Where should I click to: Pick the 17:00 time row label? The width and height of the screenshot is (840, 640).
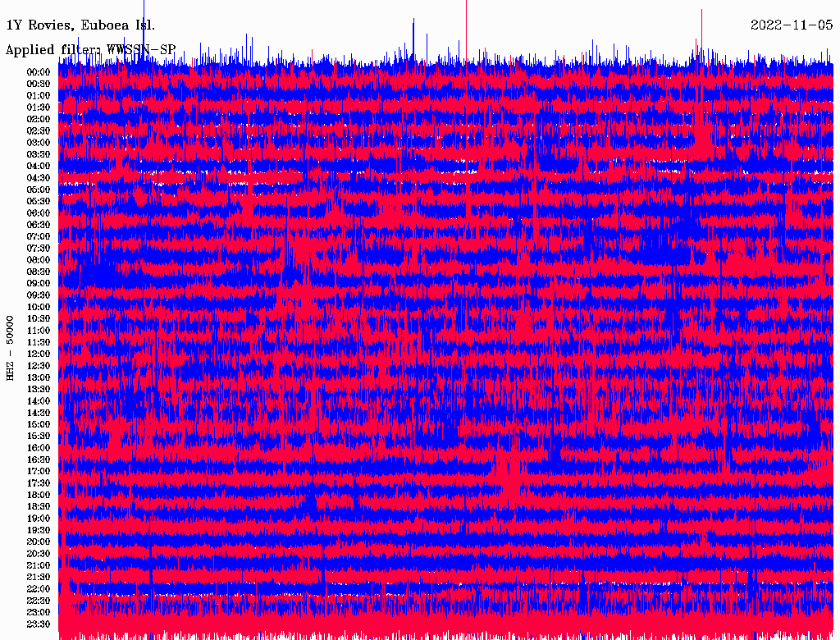[x=39, y=471]
